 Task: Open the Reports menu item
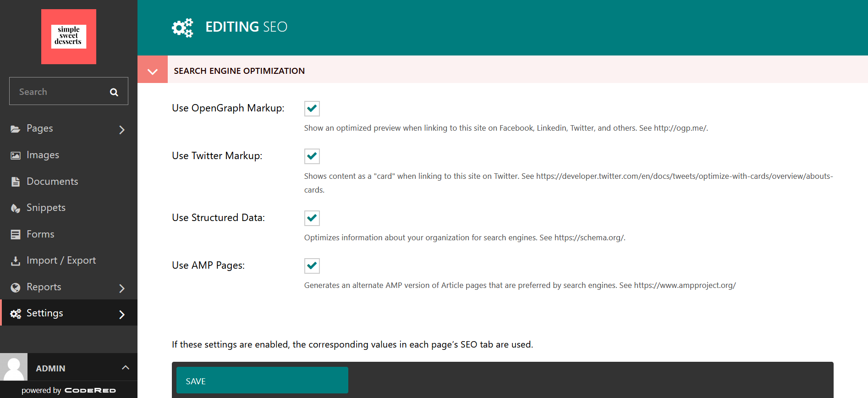[x=44, y=287]
